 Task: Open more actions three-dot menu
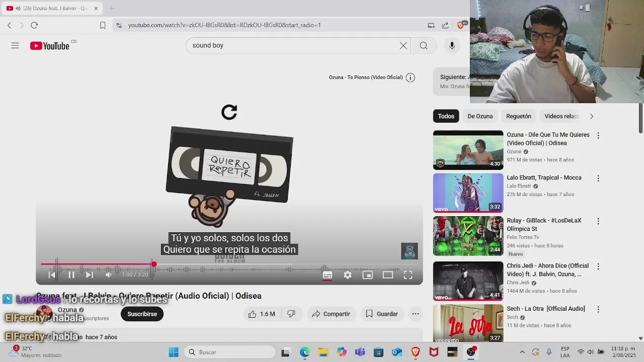(416, 314)
